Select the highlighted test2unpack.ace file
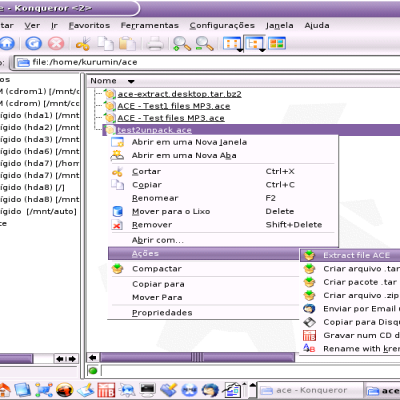400x400 pixels. tap(154, 130)
